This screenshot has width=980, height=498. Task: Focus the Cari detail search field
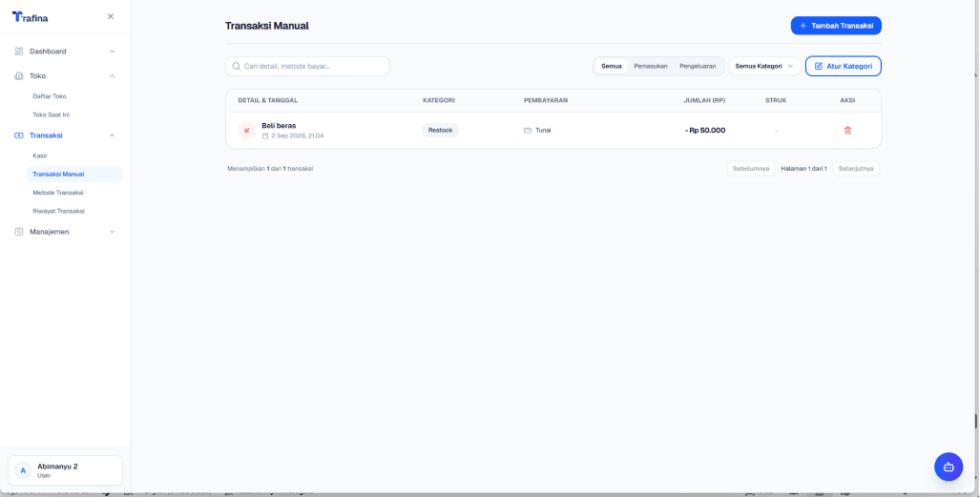(x=307, y=66)
